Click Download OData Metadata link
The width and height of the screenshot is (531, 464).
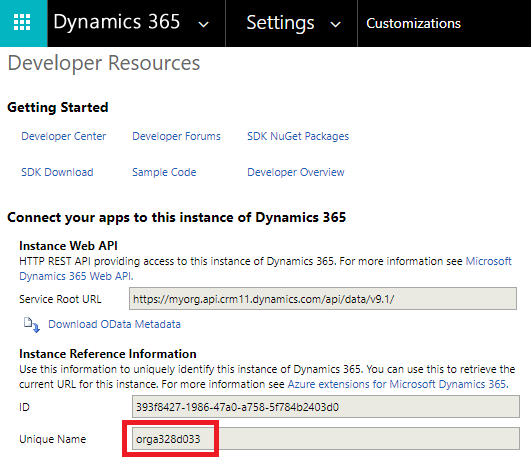click(114, 324)
